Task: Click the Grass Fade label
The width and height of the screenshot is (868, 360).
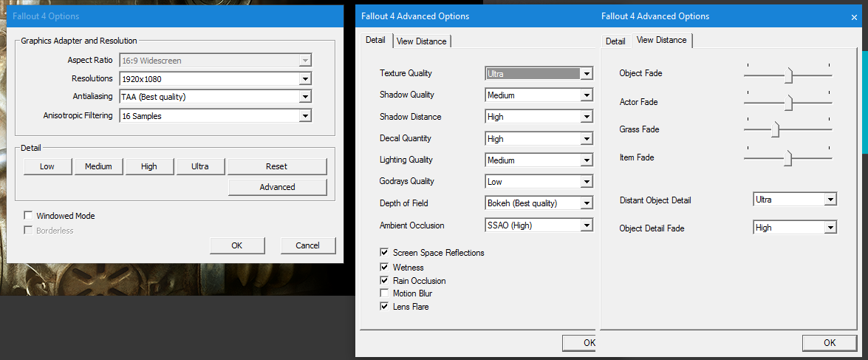Action: click(x=640, y=129)
